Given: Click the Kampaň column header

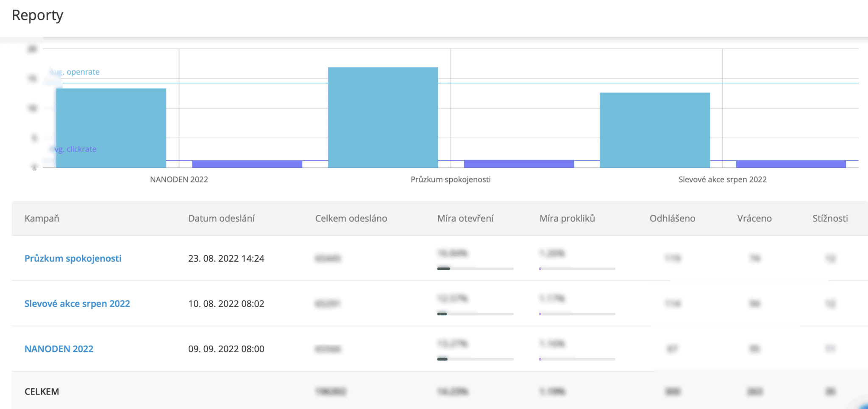Looking at the screenshot, I should (x=42, y=219).
